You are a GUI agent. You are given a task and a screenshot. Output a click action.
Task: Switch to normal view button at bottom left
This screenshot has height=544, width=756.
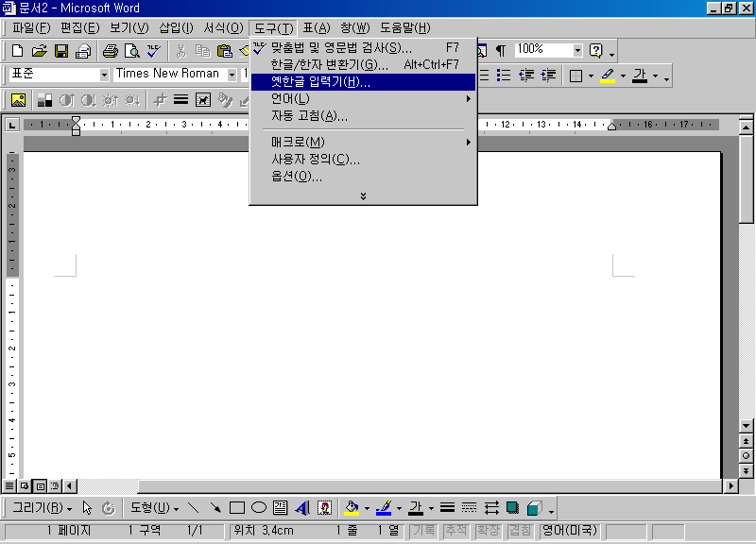tap(9, 485)
